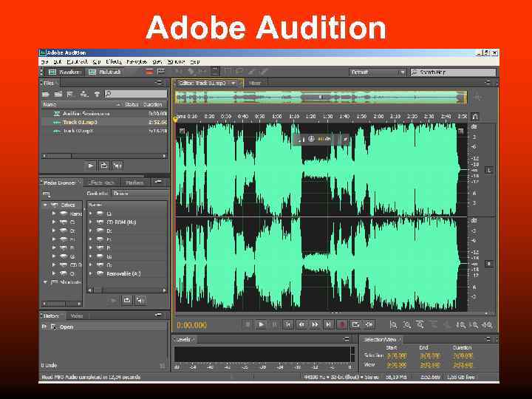532x399 pixels.
Task: Sort files by Name column header
Action: [x=50, y=104]
